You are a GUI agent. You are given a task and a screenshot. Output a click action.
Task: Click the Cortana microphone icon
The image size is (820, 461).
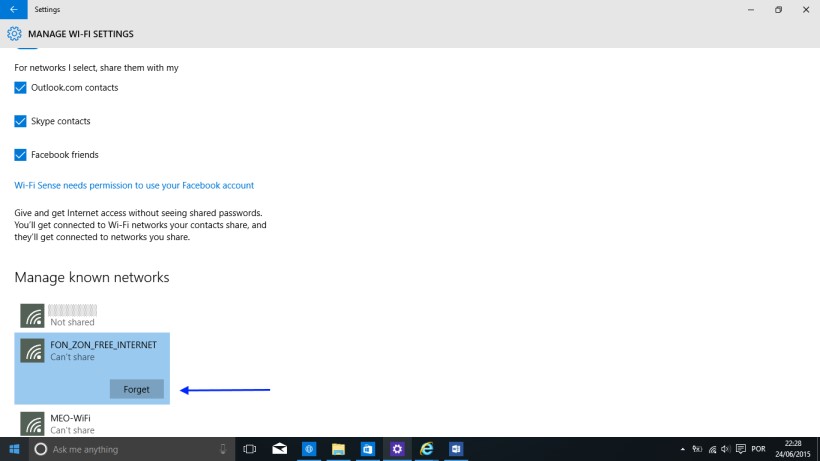click(x=223, y=449)
